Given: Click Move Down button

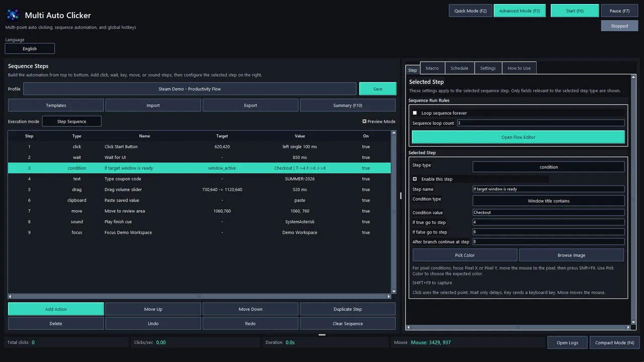Looking at the screenshot, I should coord(251,309).
